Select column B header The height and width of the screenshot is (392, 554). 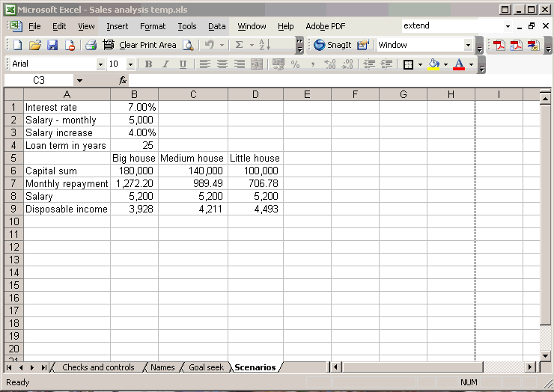pos(134,94)
